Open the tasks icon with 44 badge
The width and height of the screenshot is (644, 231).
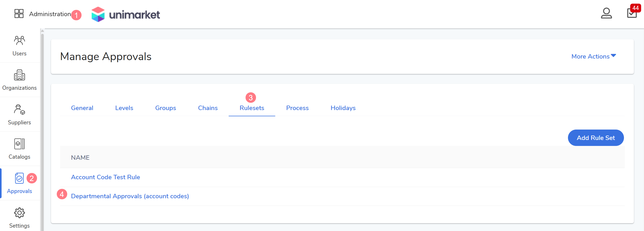(632, 13)
